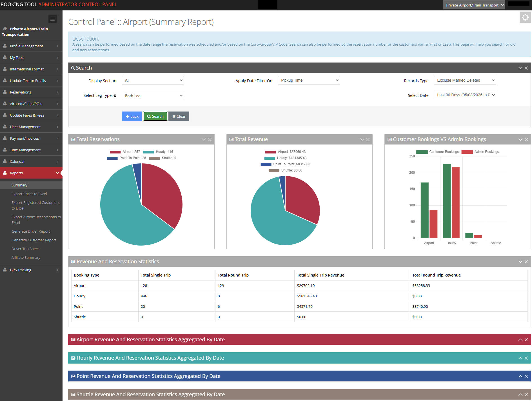Click the help question-mark icon beside Select Leg Type
The width and height of the screenshot is (532, 401).
pyautogui.click(x=115, y=96)
